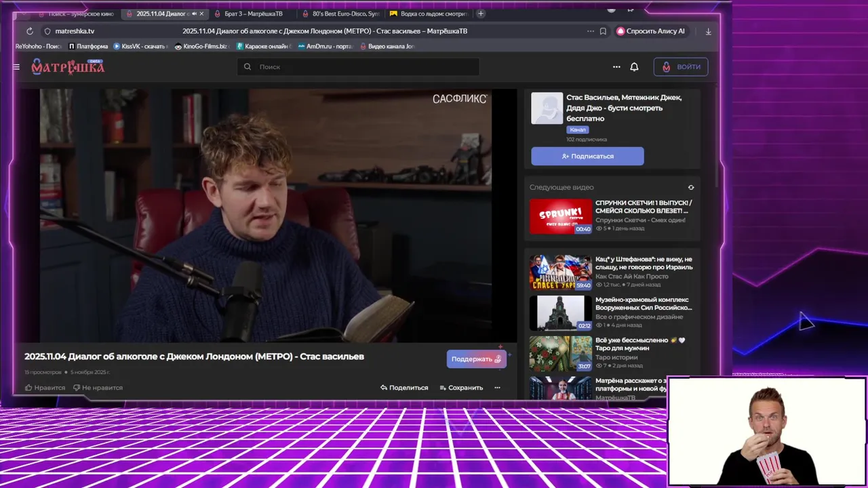Click the video title 2025.11.04 Диалог об алкоголе
The image size is (868, 488).
point(194,357)
